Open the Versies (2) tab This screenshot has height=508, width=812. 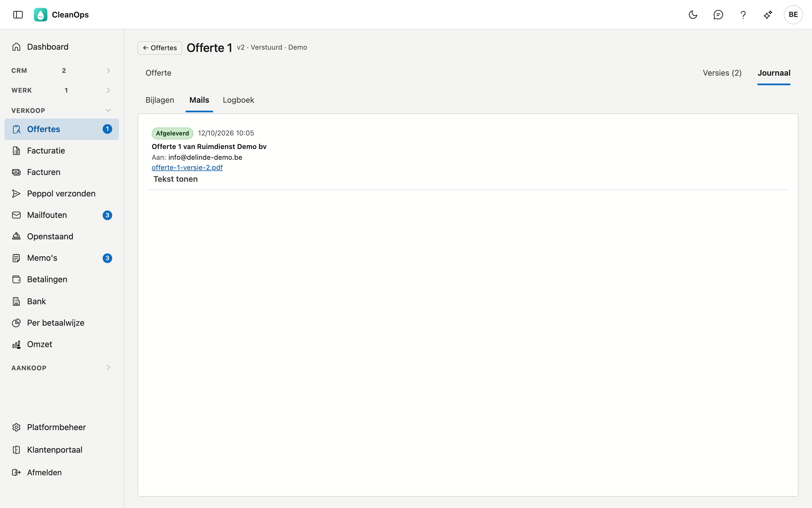tap(722, 73)
